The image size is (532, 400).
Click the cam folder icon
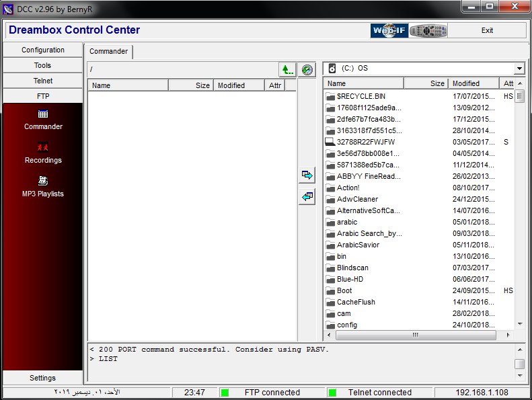pos(330,313)
